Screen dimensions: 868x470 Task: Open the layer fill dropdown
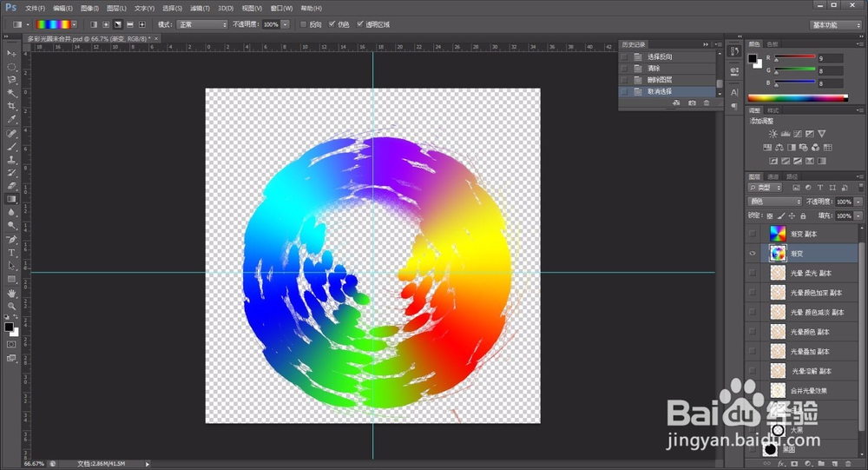pos(858,215)
